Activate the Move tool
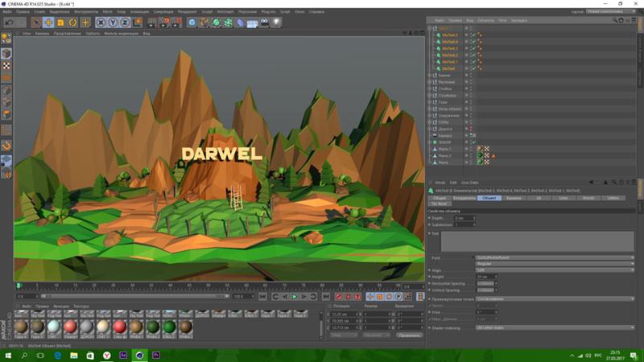The width and height of the screenshot is (644, 362). [x=48, y=23]
